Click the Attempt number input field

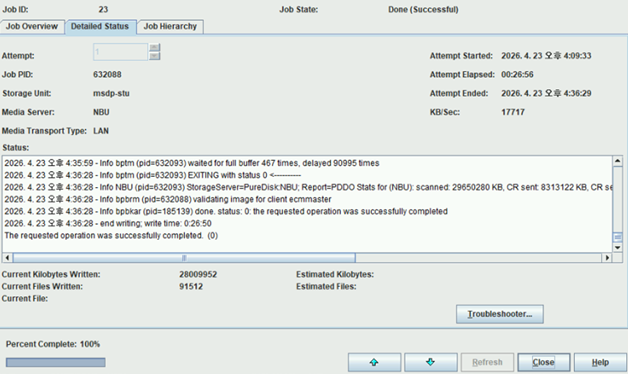[x=121, y=52]
